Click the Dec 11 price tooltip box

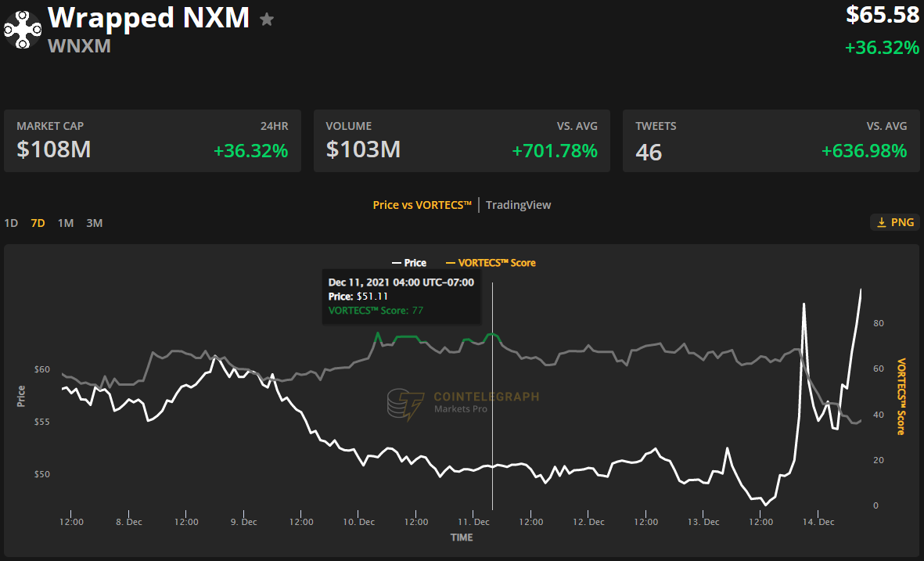point(401,297)
